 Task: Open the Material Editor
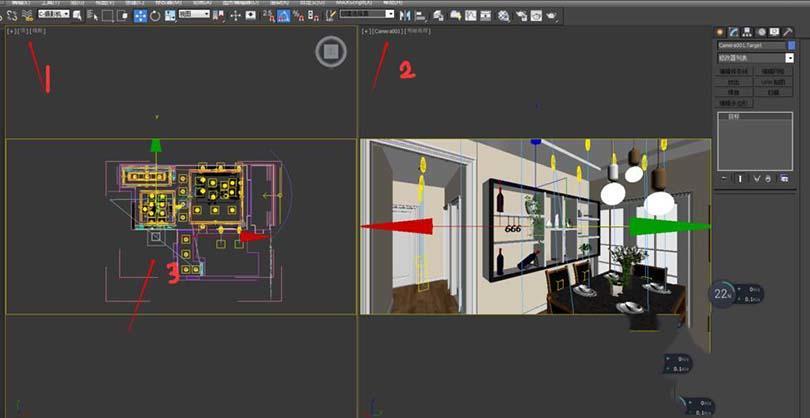(504, 16)
